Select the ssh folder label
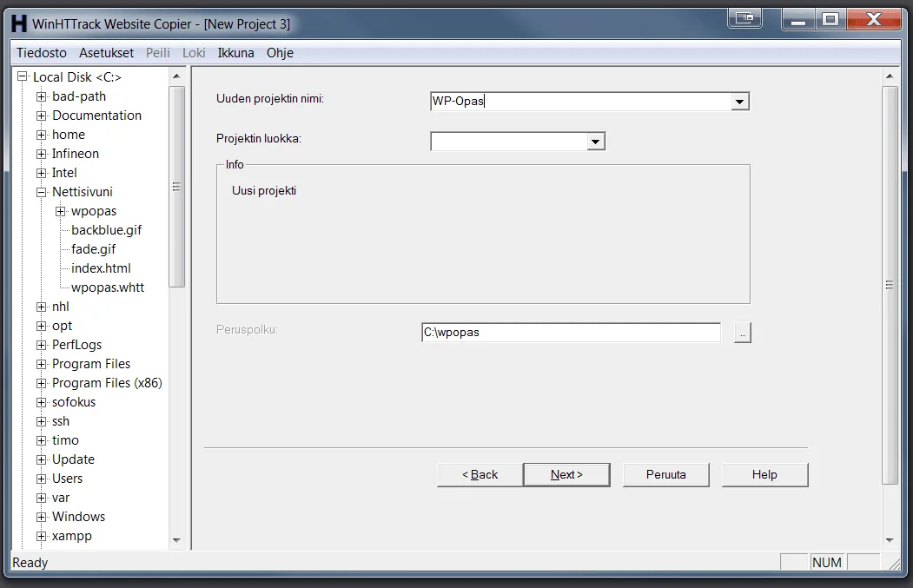913x588 pixels. click(x=61, y=421)
